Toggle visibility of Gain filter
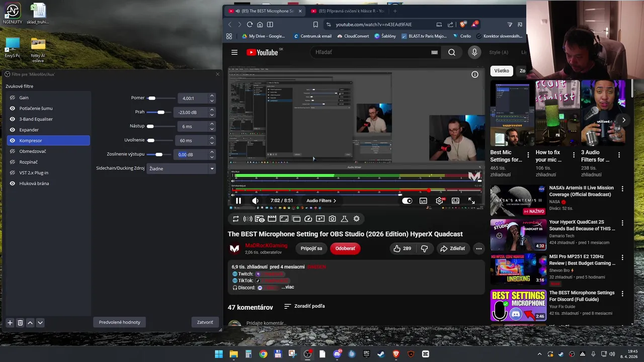The height and width of the screenshot is (362, 644). tap(13, 98)
